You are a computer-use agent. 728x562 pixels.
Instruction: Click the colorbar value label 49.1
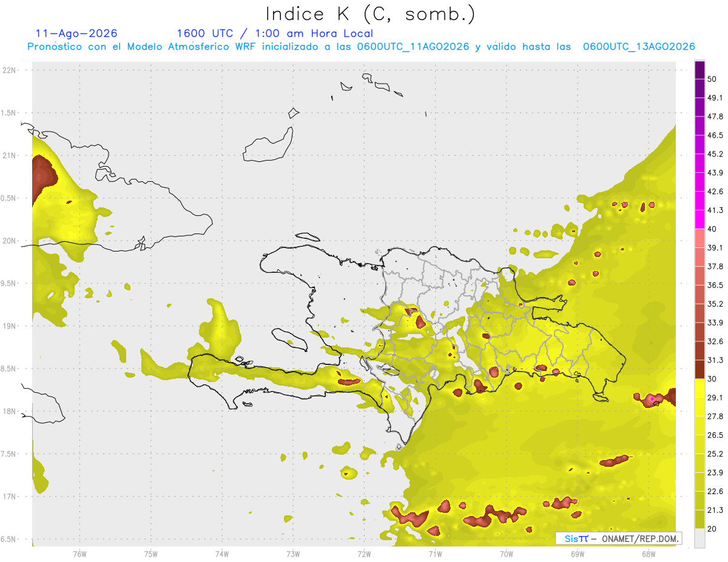pos(715,98)
